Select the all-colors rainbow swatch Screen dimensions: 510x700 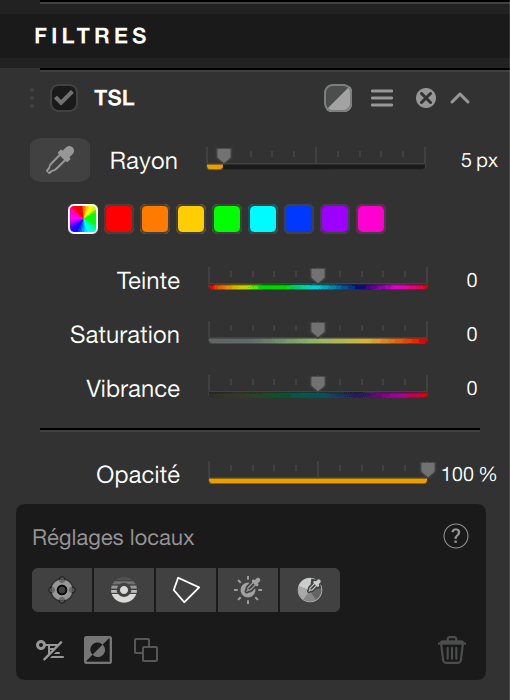point(83,219)
